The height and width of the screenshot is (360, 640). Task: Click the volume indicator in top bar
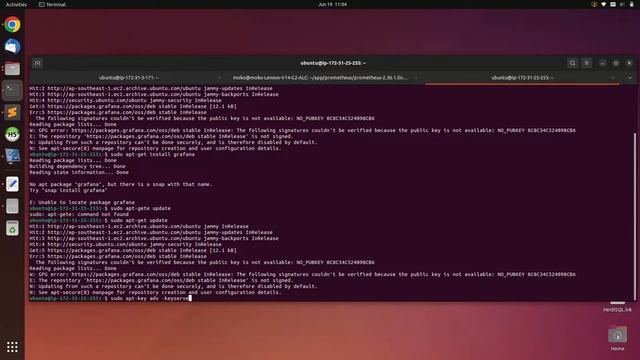pyautogui.click(x=622, y=4)
